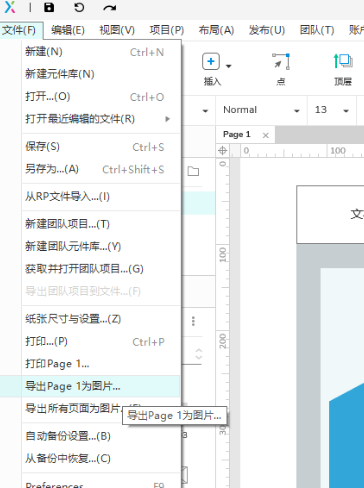Click the white text box on canvas
364x488 pixels.
point(330,215)
